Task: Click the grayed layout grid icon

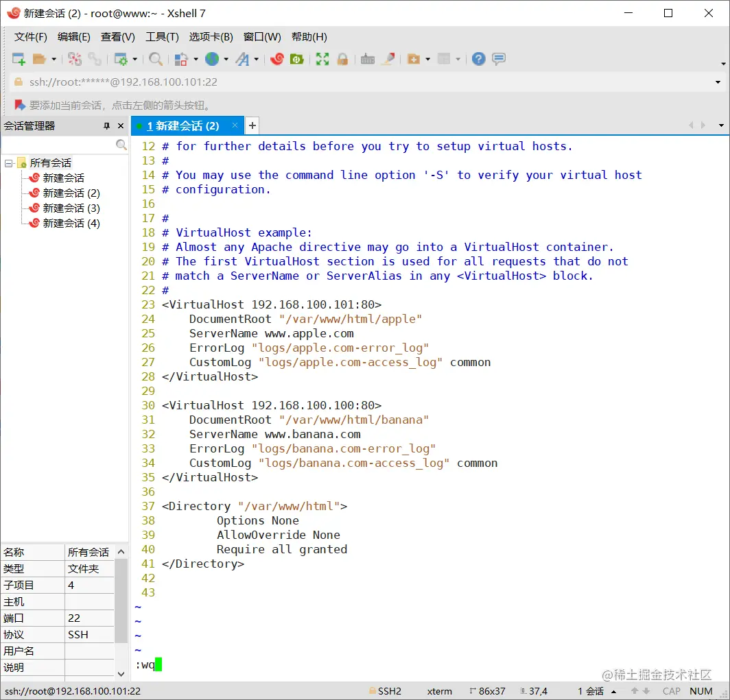Action: coord(444,59)
